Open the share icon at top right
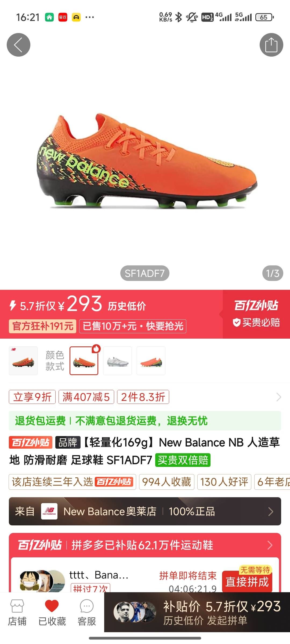290x644 pixels. 271,45
